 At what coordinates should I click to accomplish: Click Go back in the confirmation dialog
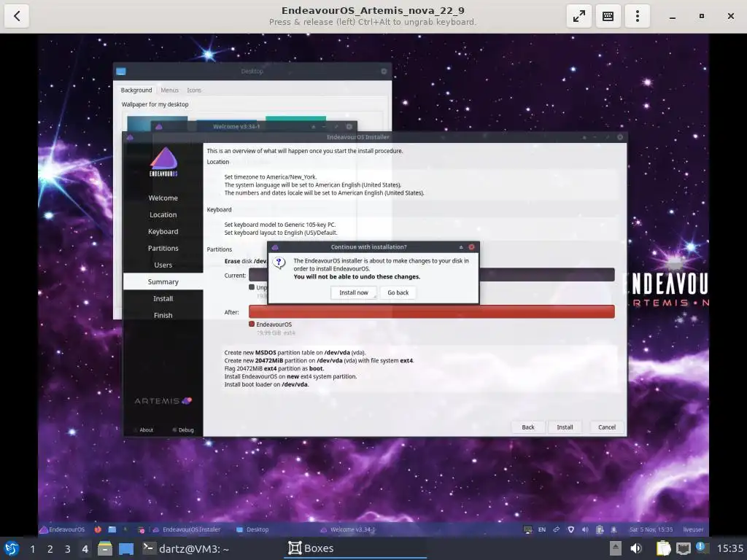pos(398,292)
